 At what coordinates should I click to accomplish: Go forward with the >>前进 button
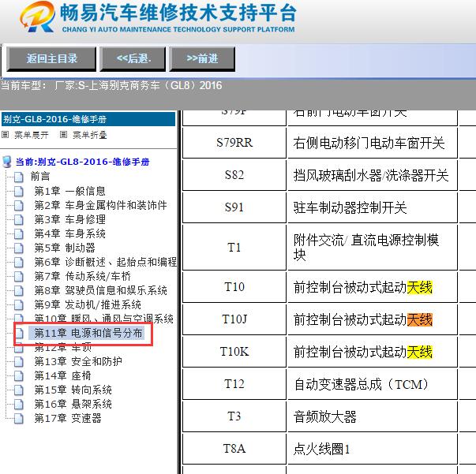click(x=202, y=59)
